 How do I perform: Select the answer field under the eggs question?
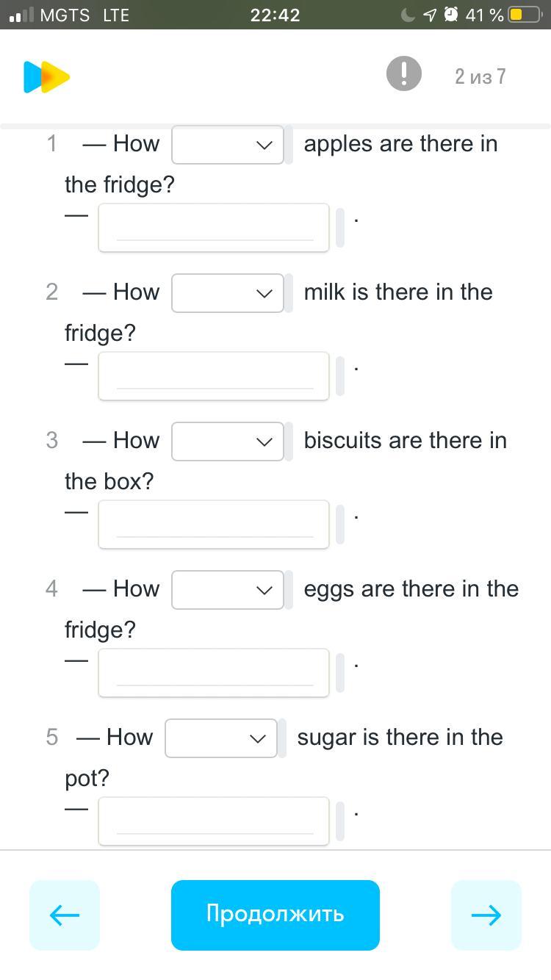(214, 673)
